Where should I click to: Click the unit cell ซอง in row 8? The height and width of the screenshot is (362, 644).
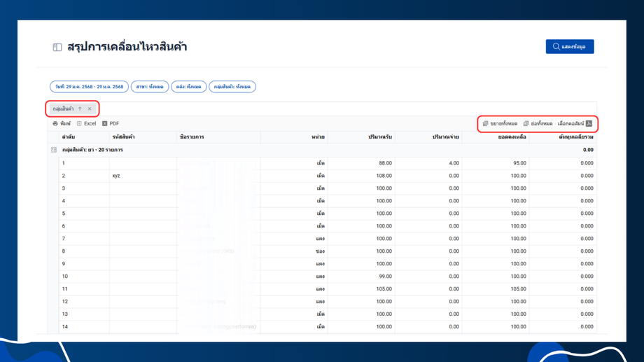321,251
